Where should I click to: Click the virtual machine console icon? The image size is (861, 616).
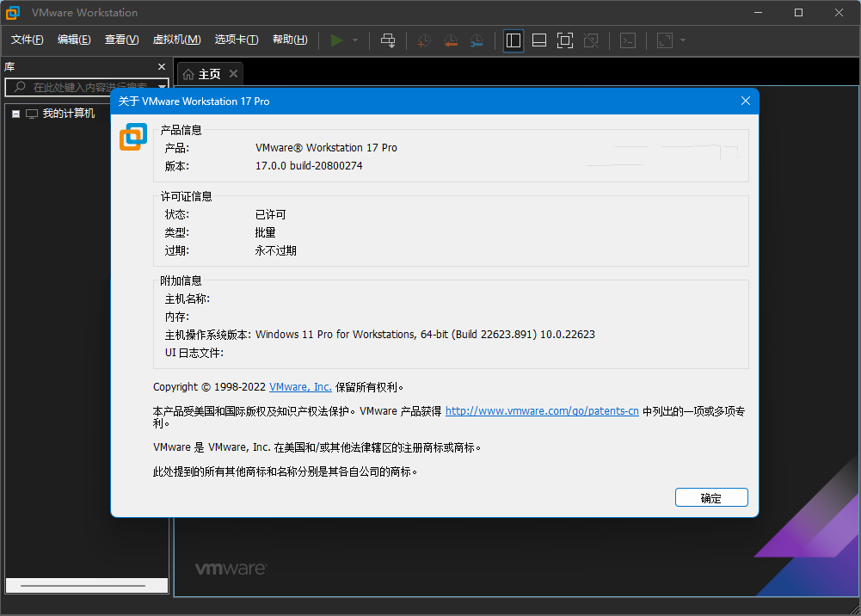click(x=627, y=40)
